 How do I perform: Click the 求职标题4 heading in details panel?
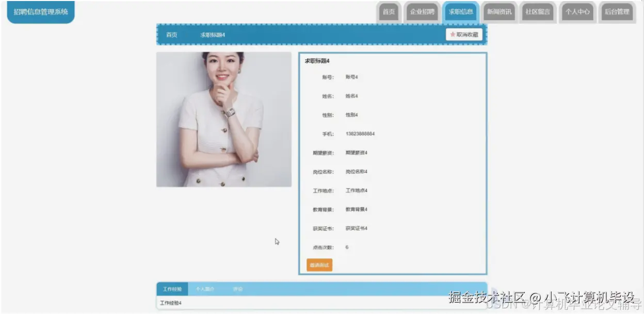(317, 61)
